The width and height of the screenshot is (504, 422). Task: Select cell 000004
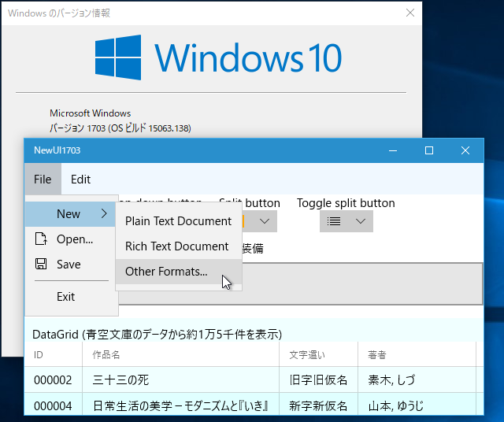coord(54,405)
